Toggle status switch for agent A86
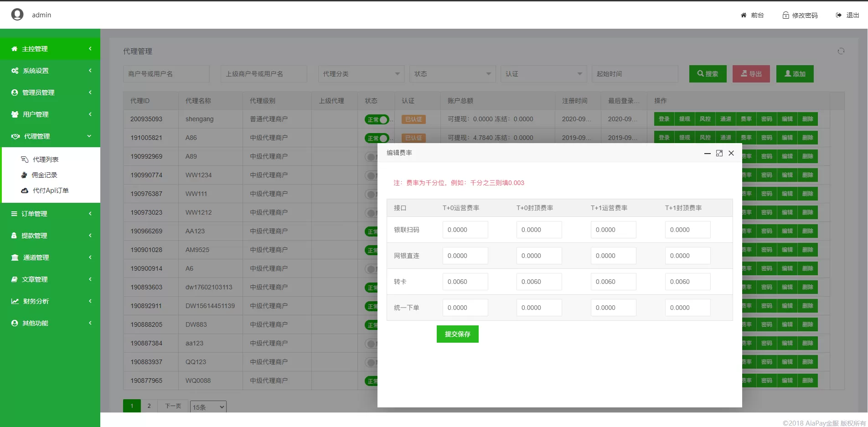Image resolution: width=868 pixels, height=427 pixels. (x=377, y=138)
